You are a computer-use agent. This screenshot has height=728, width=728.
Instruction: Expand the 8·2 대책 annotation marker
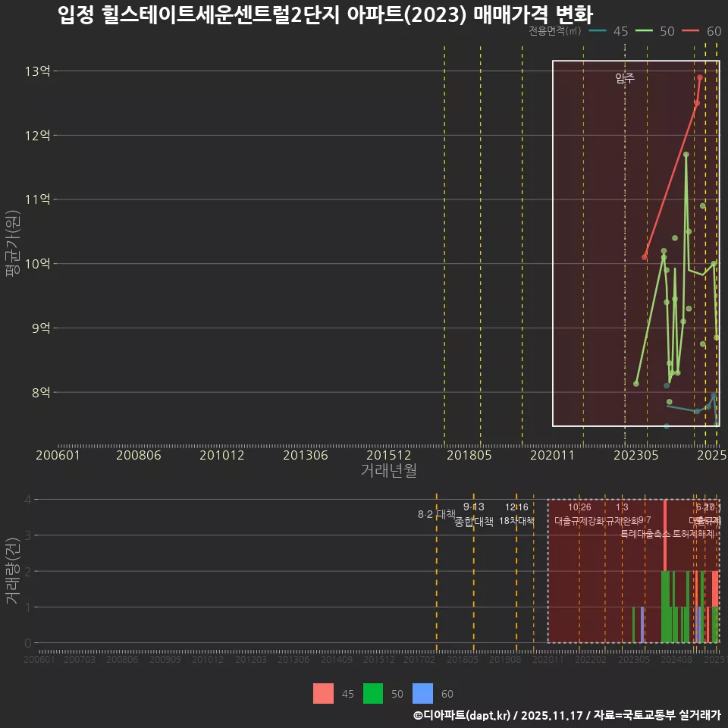click(436, 515)
